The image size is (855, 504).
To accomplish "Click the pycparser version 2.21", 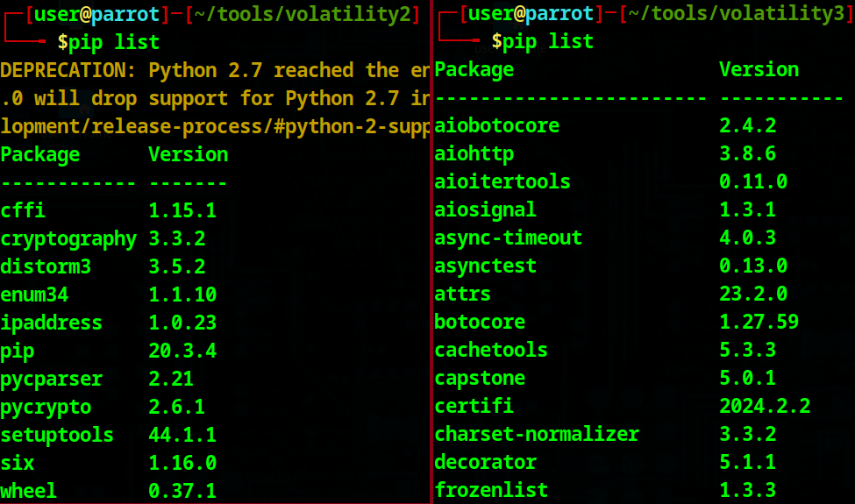I will [171, 380].
